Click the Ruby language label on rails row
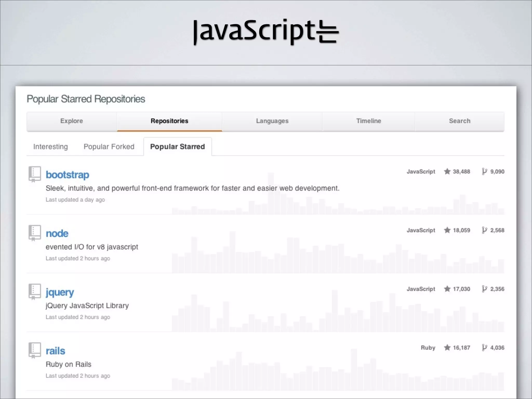Image resolution: width=532 pixels, height=399 pixels. click(428, 348)
